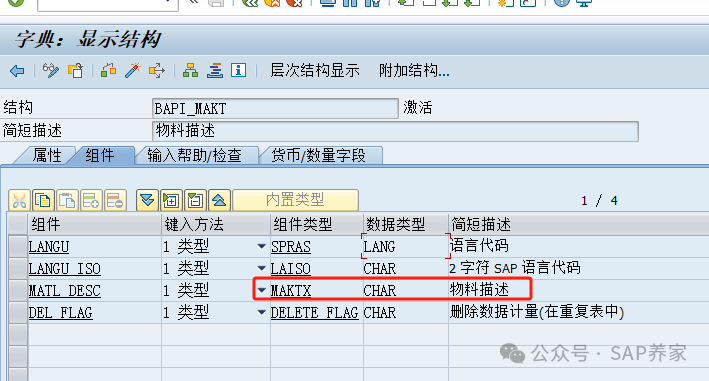The height and width of the screenshot is (381, 709).
Task: Show object list hierarchy icon
Action: coord(190,71)
